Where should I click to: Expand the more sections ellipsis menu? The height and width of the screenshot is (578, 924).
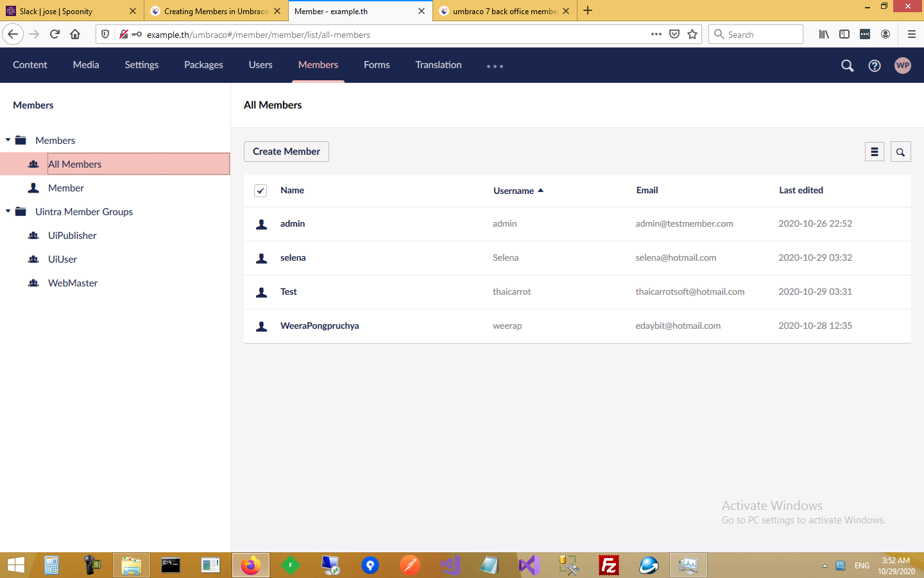[495, 66]
